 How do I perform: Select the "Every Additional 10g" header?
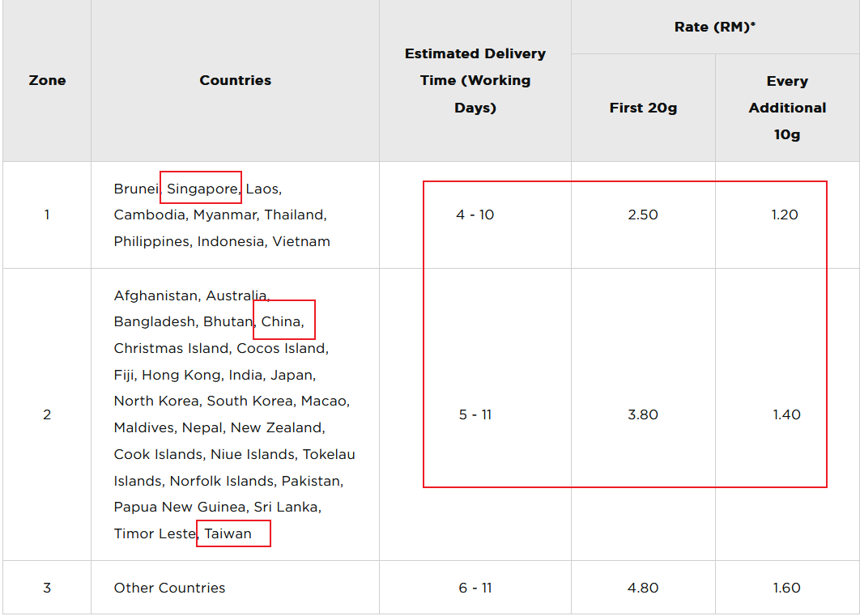[x=787, y=108]
